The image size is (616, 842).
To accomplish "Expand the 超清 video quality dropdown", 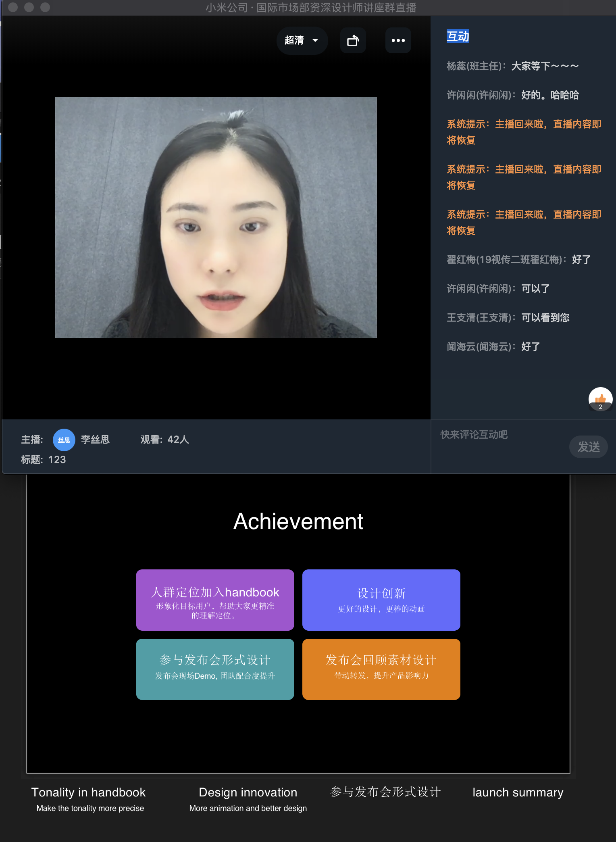I will coord(302,40).
